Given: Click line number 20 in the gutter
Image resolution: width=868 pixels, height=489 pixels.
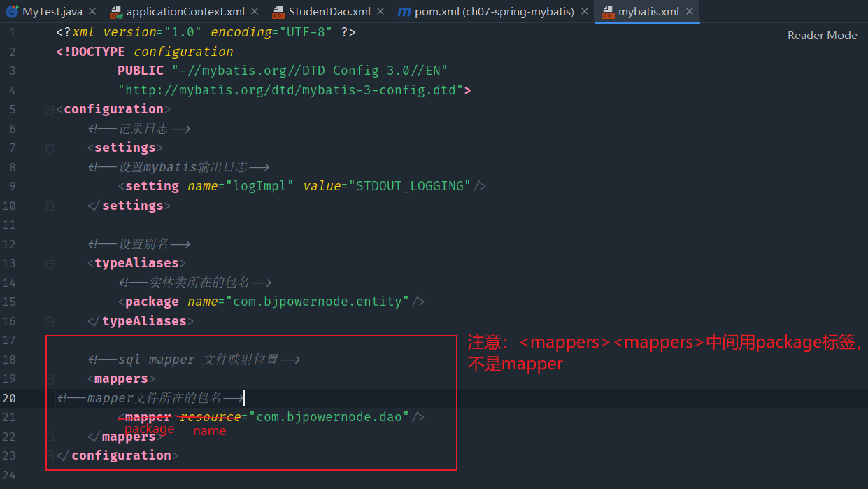Looking at the screenshot, I should [x=9, y=398].
